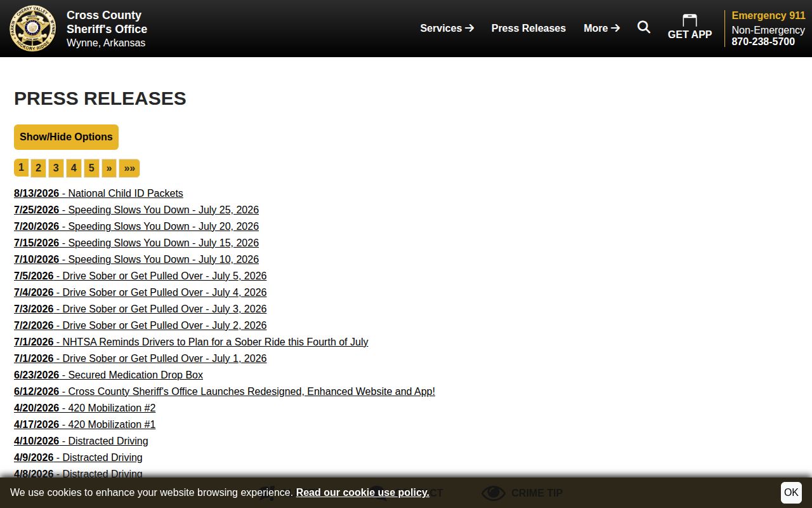Screen dimensions: 812x508
Task: Go to page 2 of press releases
Action: point(38,168)
